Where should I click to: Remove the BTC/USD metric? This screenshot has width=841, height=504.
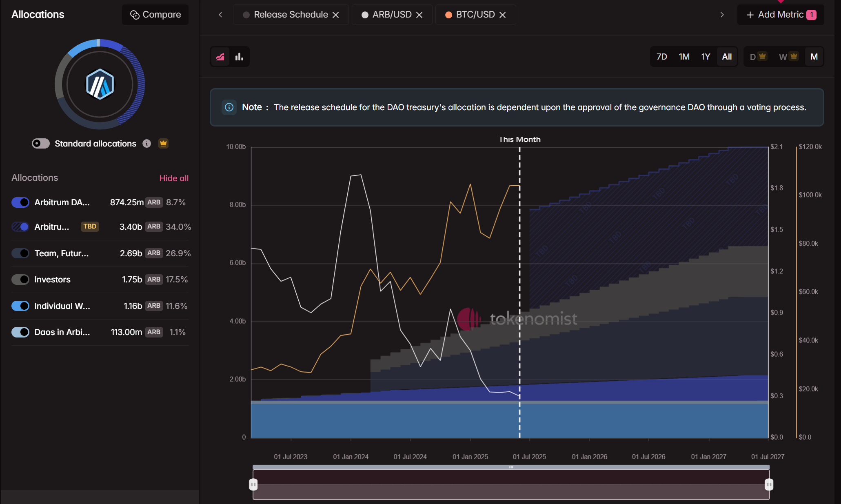[x=503, y=15]
